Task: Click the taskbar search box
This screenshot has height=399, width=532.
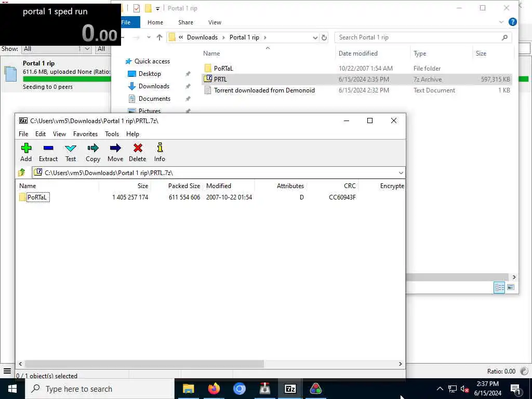Action: tap(100, 389)
